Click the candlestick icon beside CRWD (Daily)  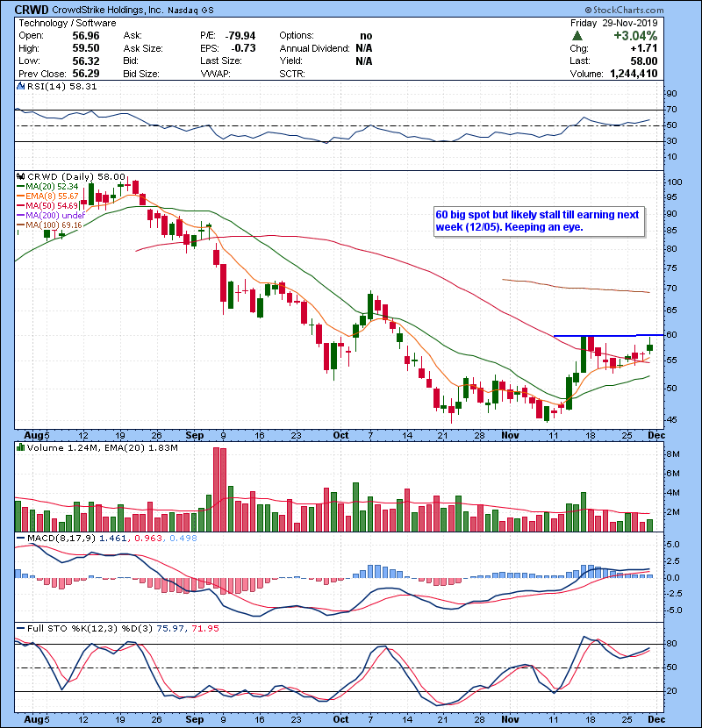tap(21, 177)
